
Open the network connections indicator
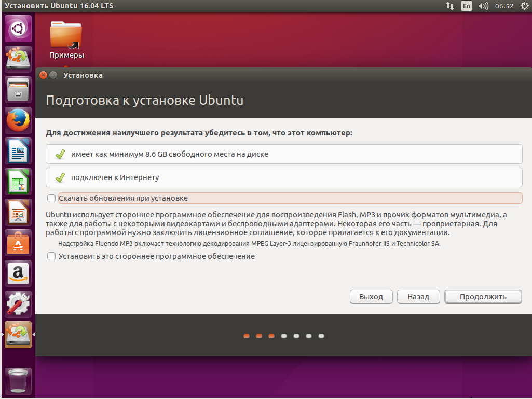450,6
